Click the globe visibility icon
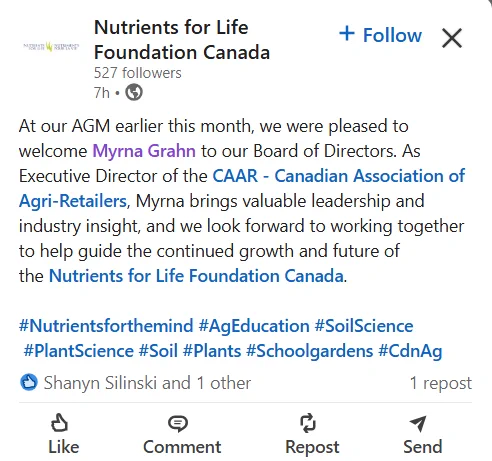492x461 pixels. 134,92
